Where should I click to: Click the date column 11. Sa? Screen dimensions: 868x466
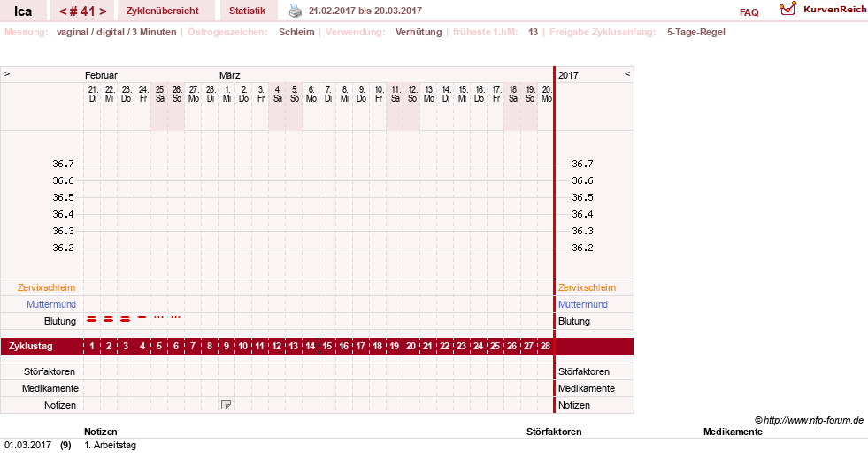(x=396, y=94)
